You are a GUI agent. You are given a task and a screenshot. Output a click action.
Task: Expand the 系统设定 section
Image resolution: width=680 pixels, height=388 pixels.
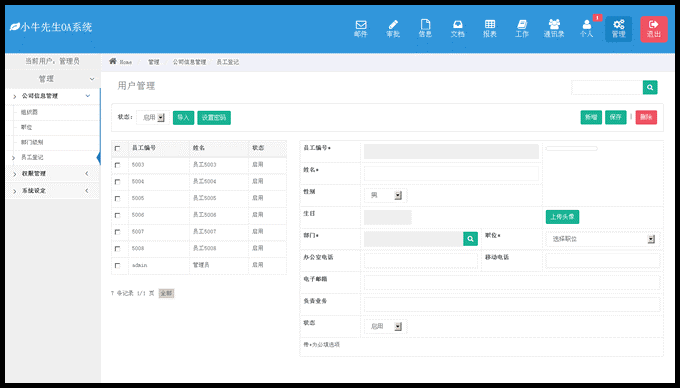click(52, 191)
